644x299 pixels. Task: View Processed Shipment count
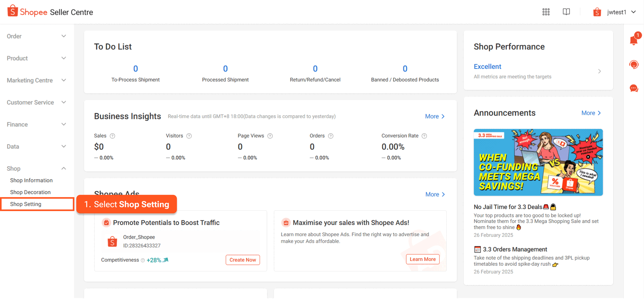tap(225, 69)
